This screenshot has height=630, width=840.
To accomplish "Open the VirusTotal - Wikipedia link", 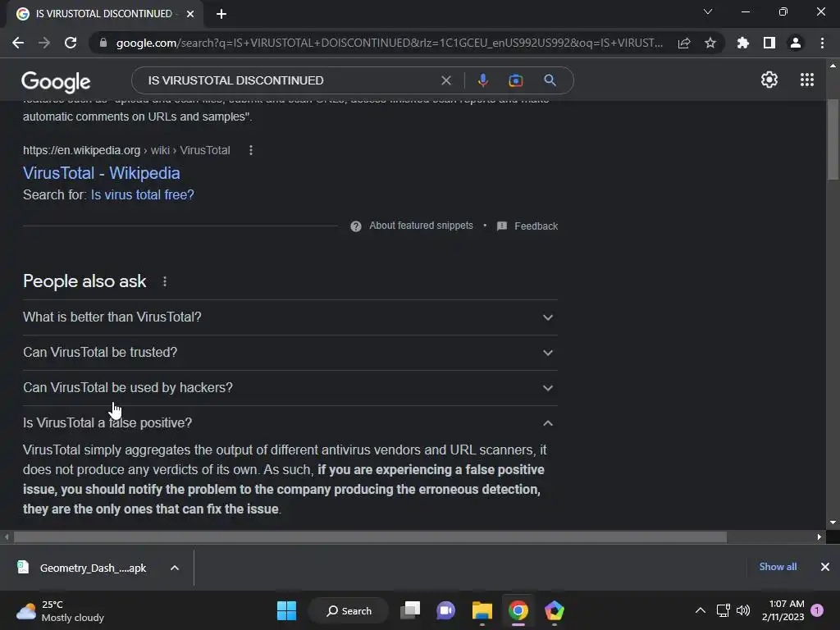I will (x=101, y=173).
